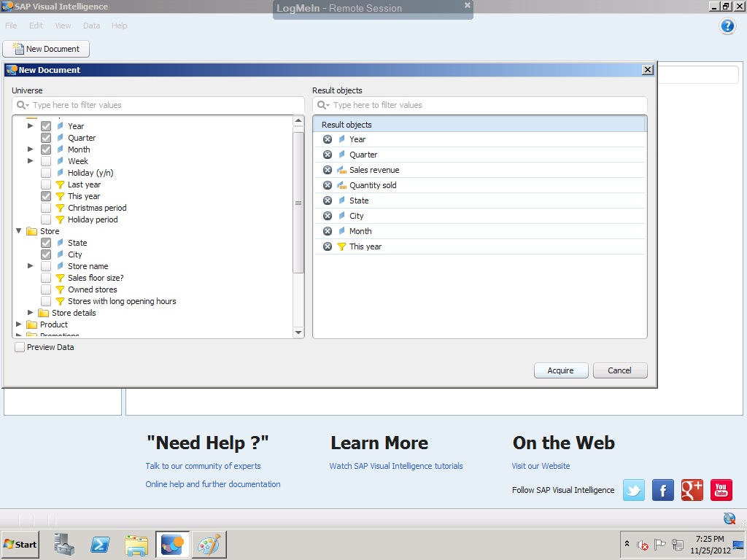Viewport: 747px width, 560px height.
Task: Expand the Month tree node
Action: 30,149
